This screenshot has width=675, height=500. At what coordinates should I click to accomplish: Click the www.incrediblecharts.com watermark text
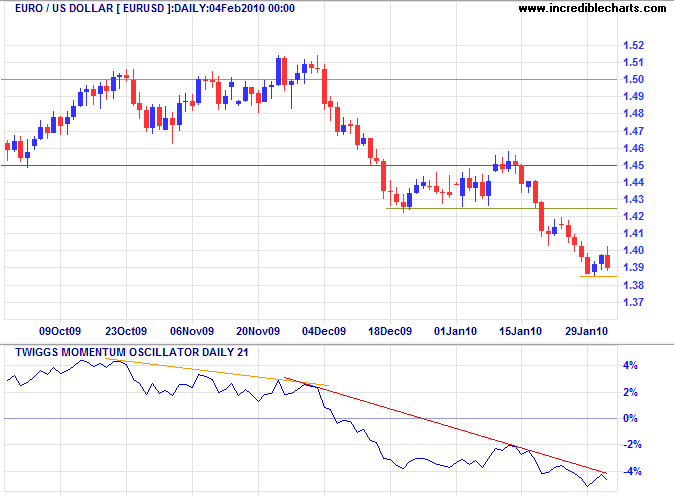coord(592,8)
